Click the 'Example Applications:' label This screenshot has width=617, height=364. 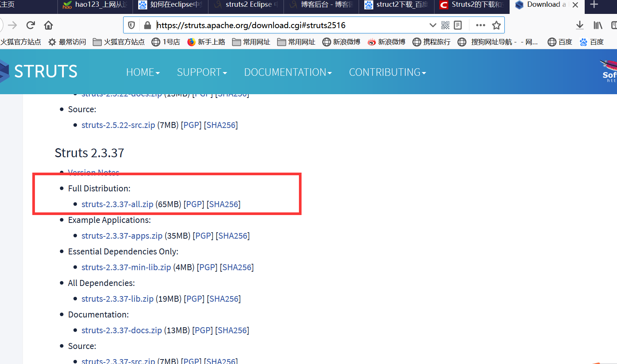(x=109, y=220)
